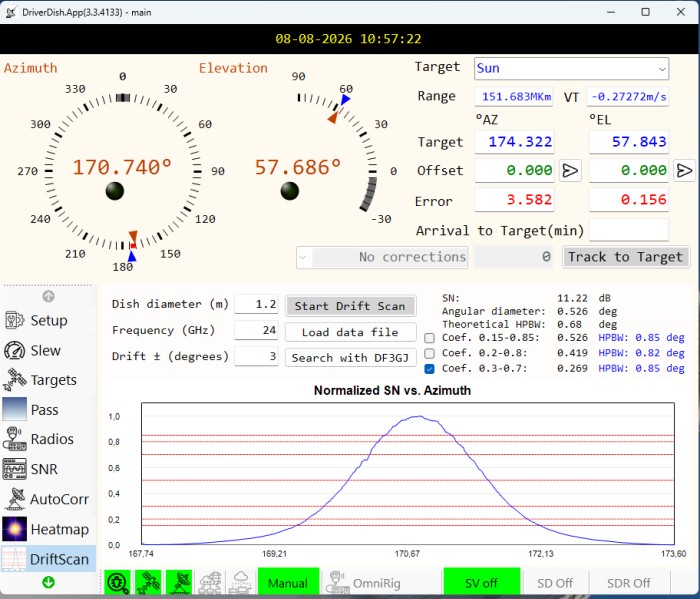This screenshot has width=700, height=599.
Task: Click the sidebar up arrow icon
Action: tap(48, 296)
